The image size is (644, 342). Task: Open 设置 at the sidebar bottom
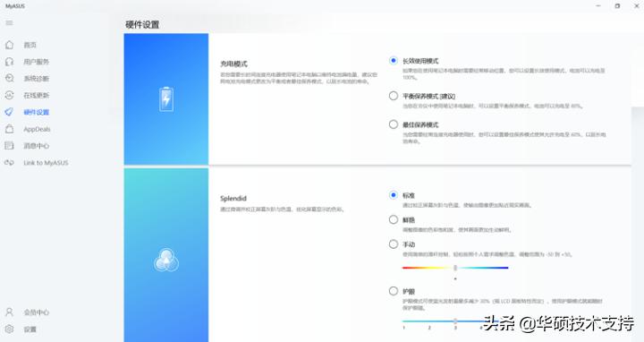(30, 329)
